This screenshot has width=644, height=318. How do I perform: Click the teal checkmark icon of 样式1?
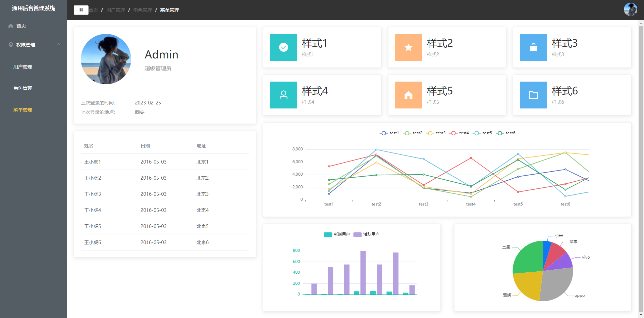point(283,47)
